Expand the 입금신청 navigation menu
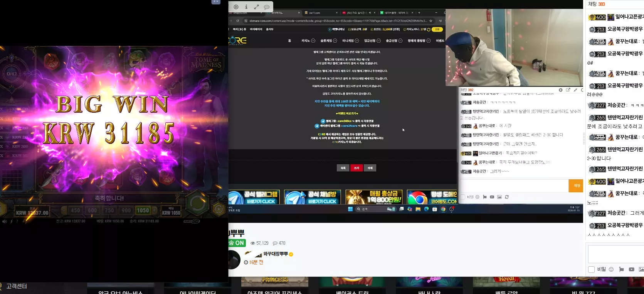This screenshot has height=294, width=644. (x=372, y=41)
